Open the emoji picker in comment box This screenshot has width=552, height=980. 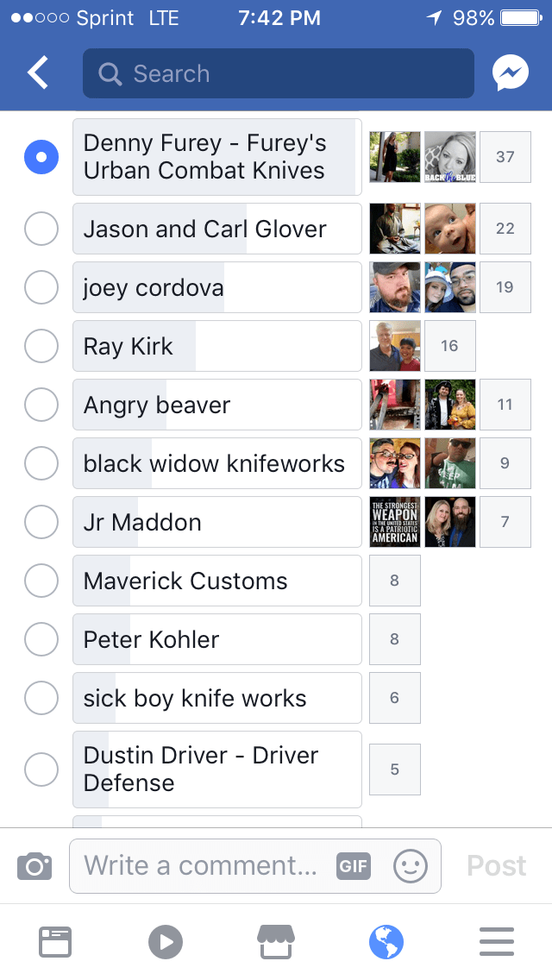click(x=410, y=866)
